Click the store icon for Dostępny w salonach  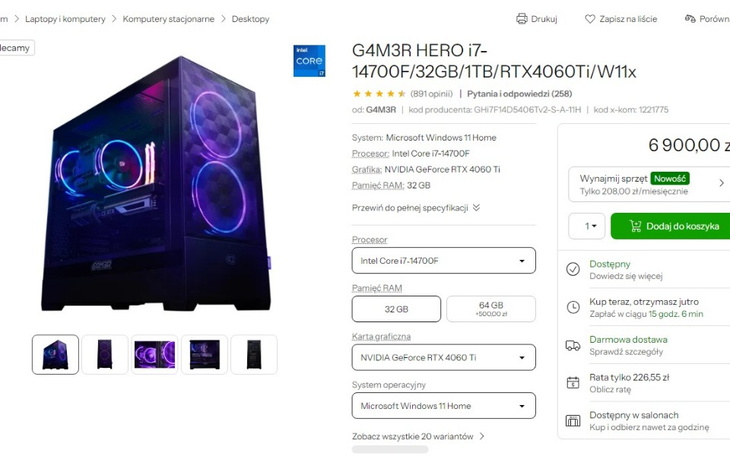click(x=573, y=421)
